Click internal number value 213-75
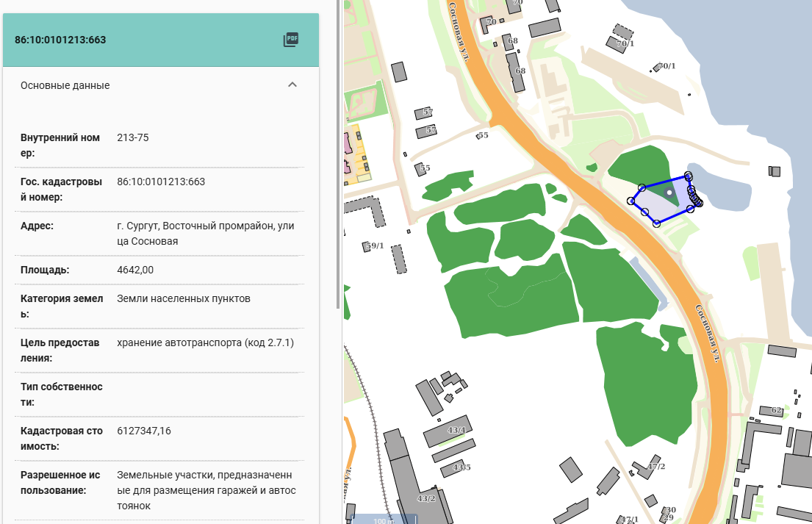This screenshot has width=812, height=524. [x=133, y=137]
